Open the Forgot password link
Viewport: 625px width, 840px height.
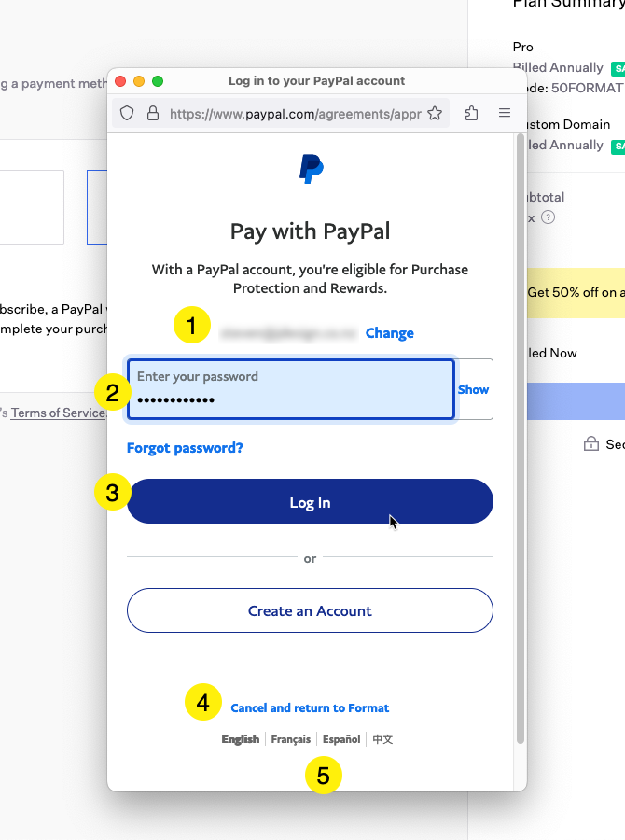click(x=185, y=448)
